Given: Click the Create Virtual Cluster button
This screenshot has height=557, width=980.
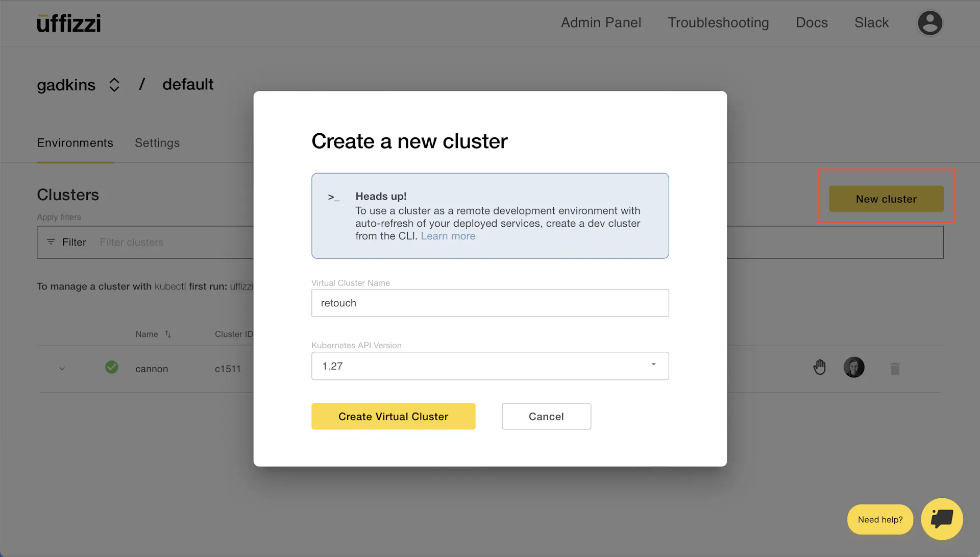Looking at the screenshot, I should tap(393, 416).
